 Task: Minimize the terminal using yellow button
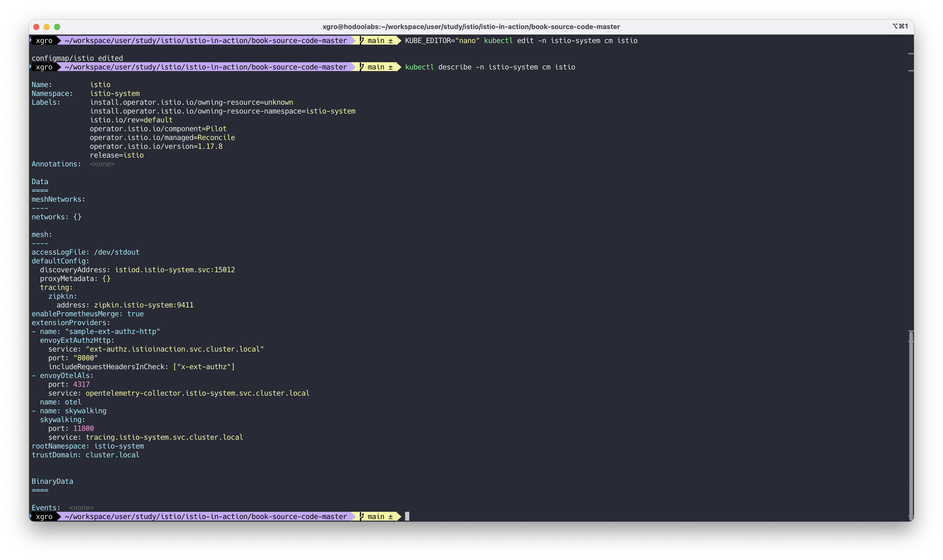point(47,27)
